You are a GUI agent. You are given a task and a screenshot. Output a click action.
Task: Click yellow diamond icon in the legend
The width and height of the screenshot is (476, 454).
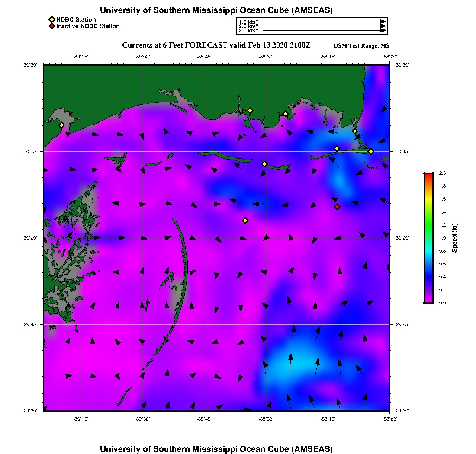click(51, 19)
